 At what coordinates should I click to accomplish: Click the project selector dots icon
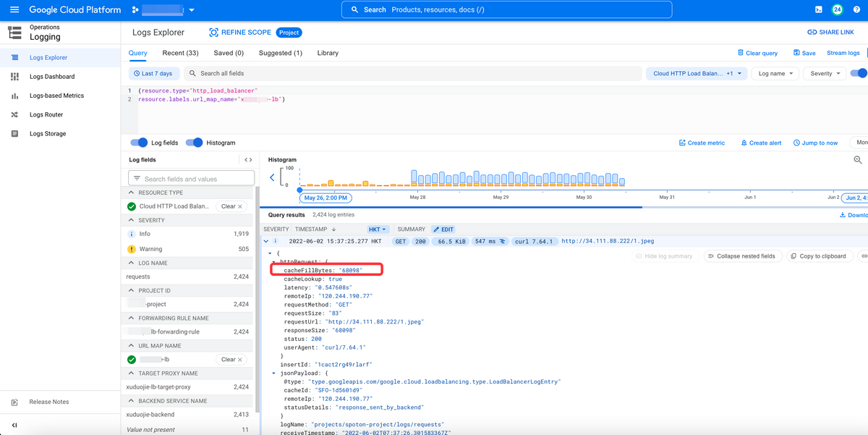click(x=135, y=10)
